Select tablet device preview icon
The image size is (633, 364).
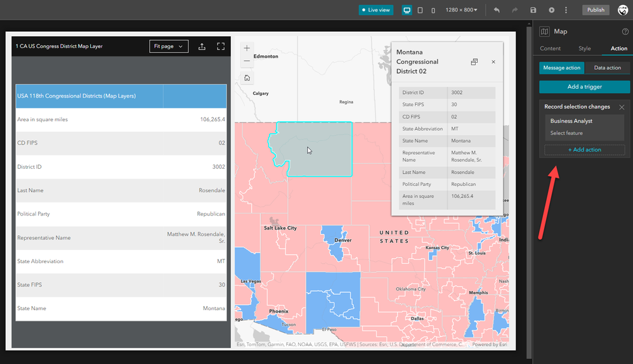point(421,10)
